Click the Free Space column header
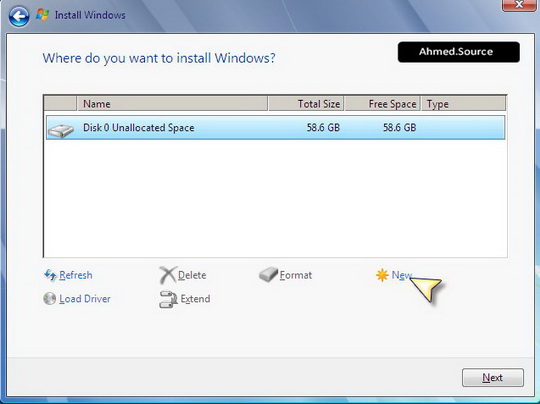 click(x=382, y=104)
